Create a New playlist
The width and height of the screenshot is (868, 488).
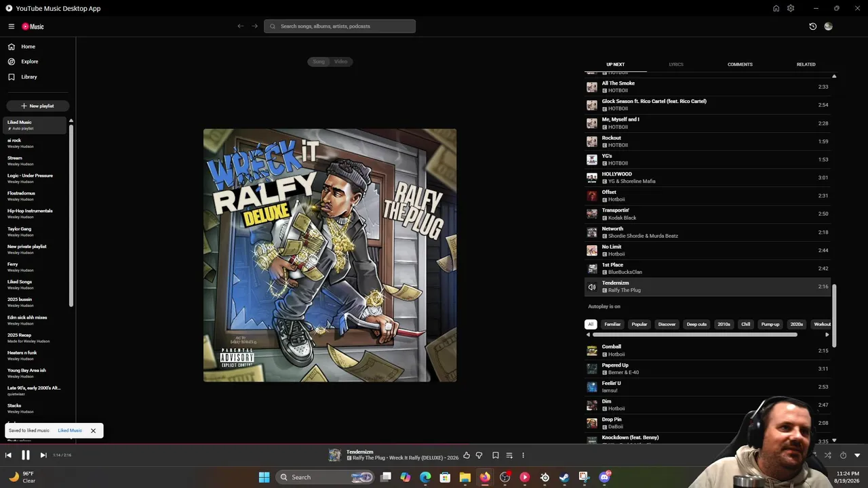click(37, 106)
